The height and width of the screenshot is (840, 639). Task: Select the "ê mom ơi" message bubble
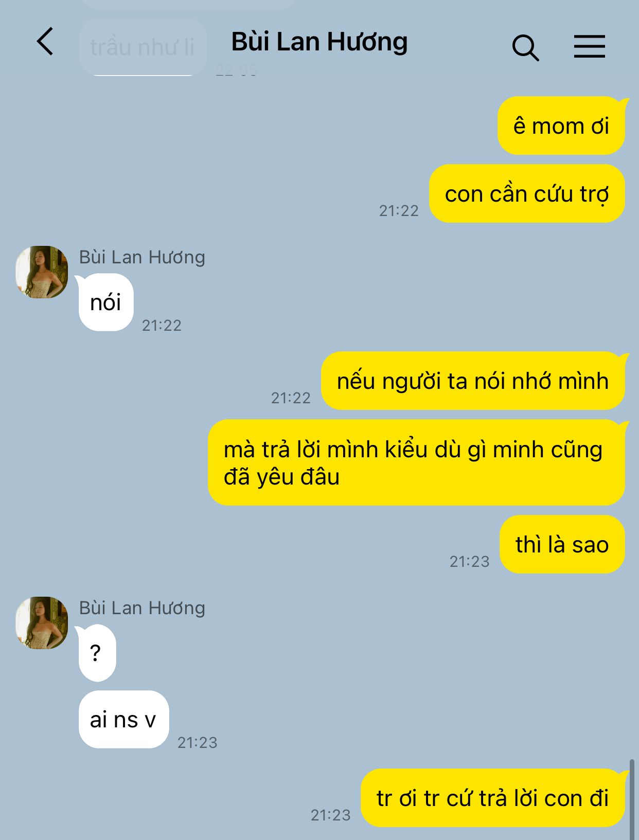561,126
